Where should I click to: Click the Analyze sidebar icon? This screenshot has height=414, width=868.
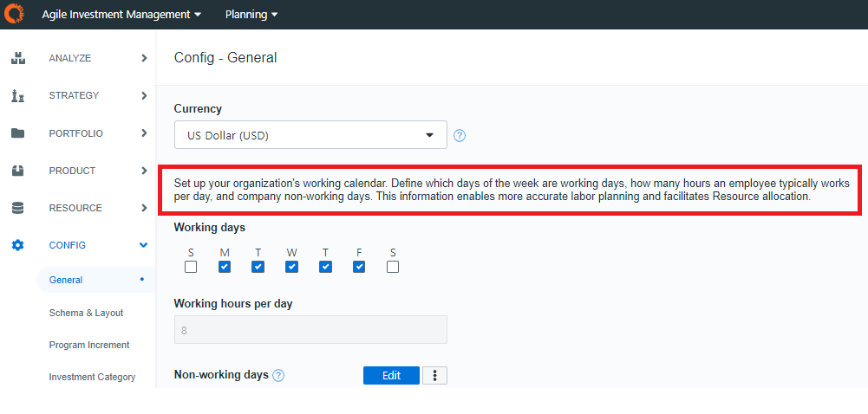17,59
